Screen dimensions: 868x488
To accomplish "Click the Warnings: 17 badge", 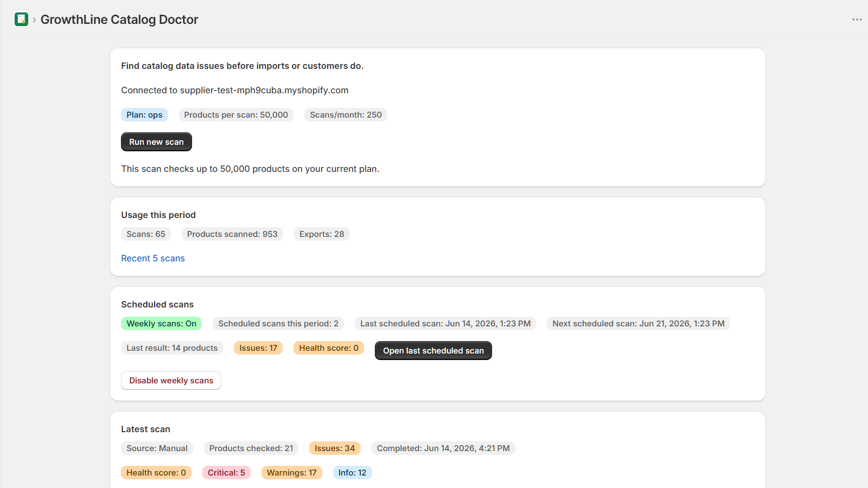I will [292, 473].
